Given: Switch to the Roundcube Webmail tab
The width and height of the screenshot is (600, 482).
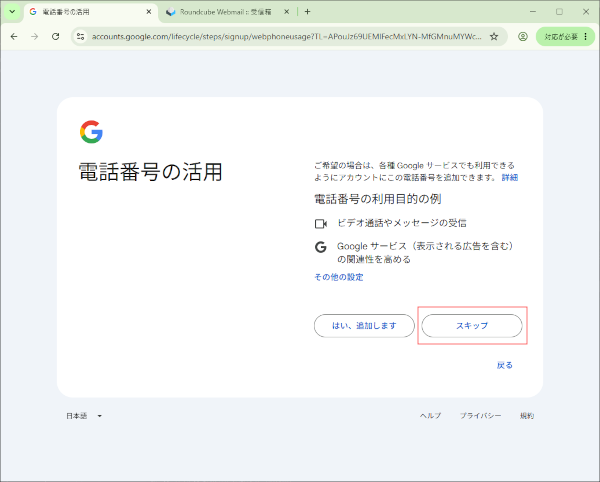Looking at the screenshot, I should 227,12.
